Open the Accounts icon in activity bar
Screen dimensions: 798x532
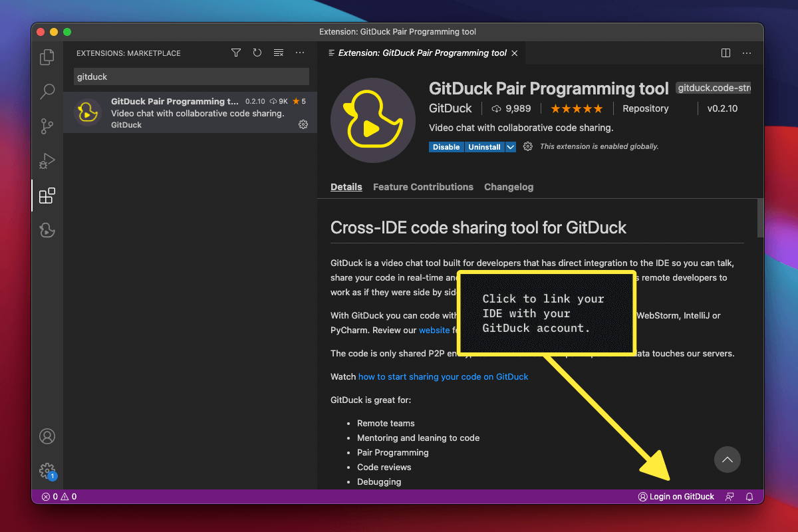coord(47,436)
